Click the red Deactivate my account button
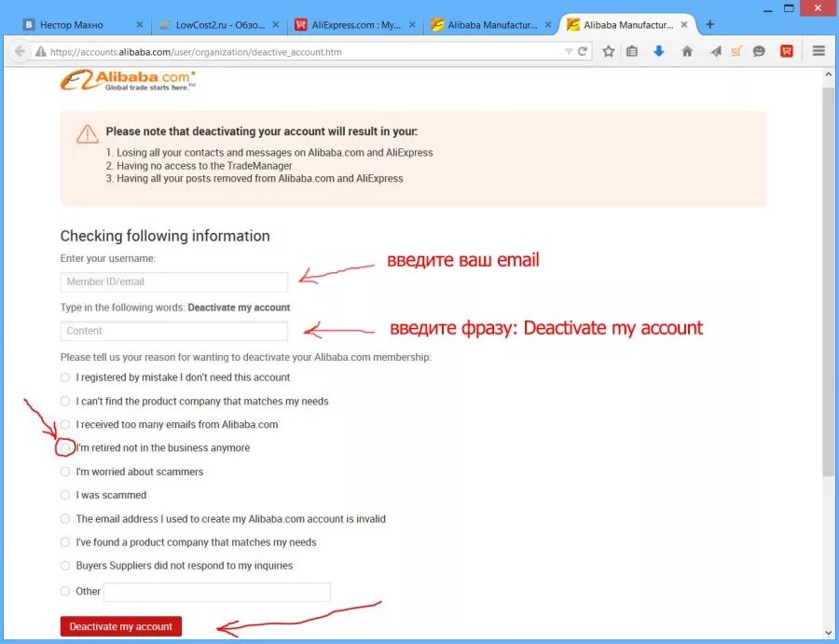Screen dimensions: 839x644 click(121, 626)
